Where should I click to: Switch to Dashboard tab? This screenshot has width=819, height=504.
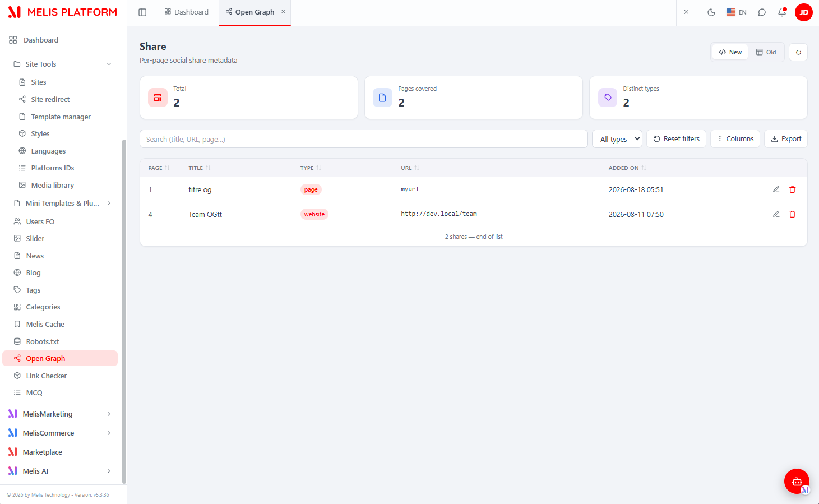[x=187, y=12]
